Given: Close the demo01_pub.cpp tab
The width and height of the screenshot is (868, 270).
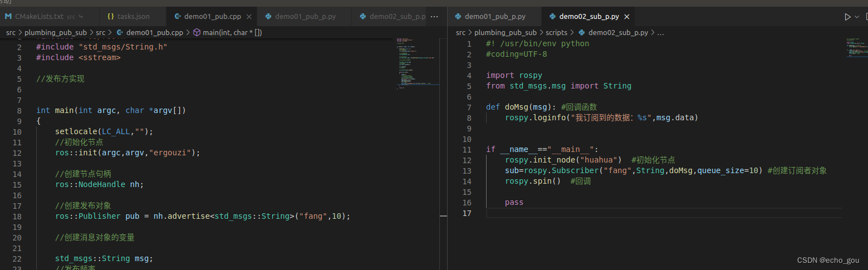Looking at the screenshot, I should pyautogui.click(x=248, y=17).
